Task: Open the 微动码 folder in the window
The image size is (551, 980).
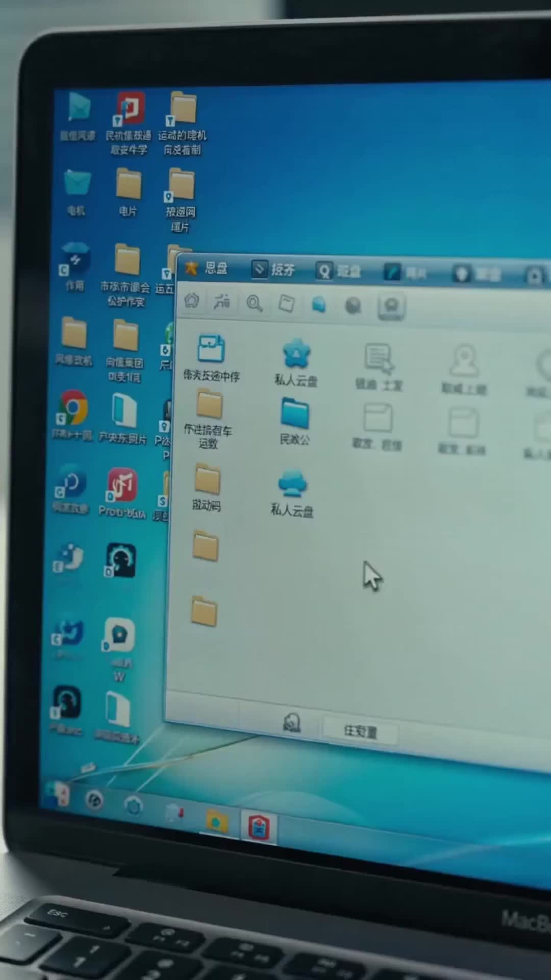Action: [207, 487]
